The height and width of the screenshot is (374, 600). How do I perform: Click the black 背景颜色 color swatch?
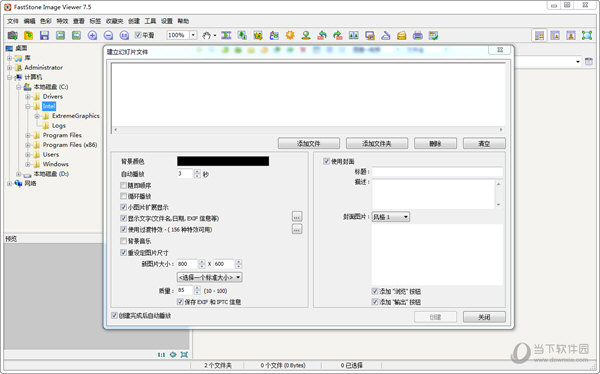(223, 161)
